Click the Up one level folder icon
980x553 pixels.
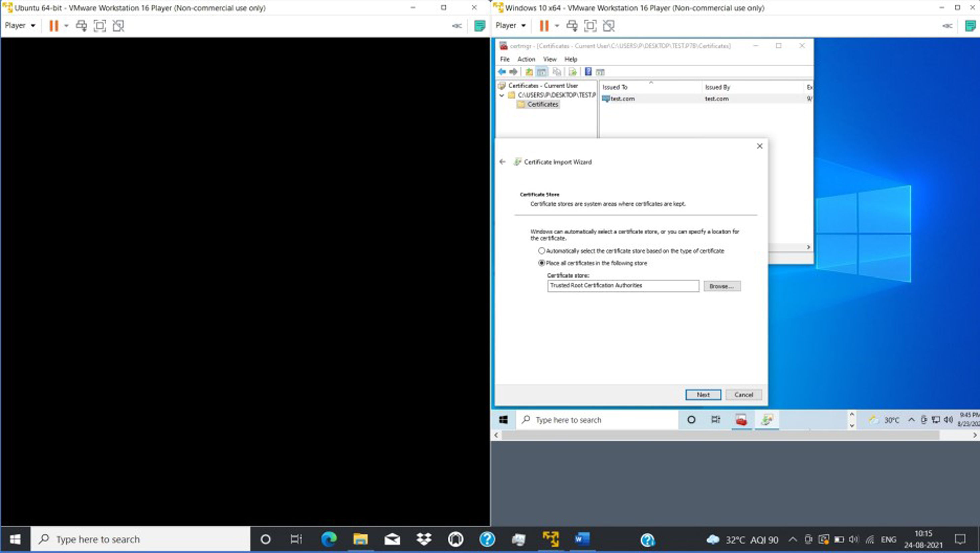click(x=529, y=72)
